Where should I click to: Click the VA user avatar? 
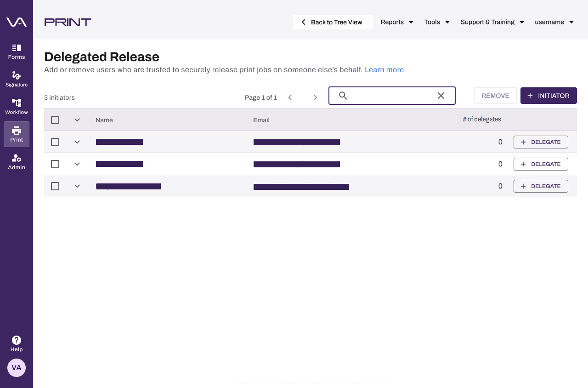(17, 368)
